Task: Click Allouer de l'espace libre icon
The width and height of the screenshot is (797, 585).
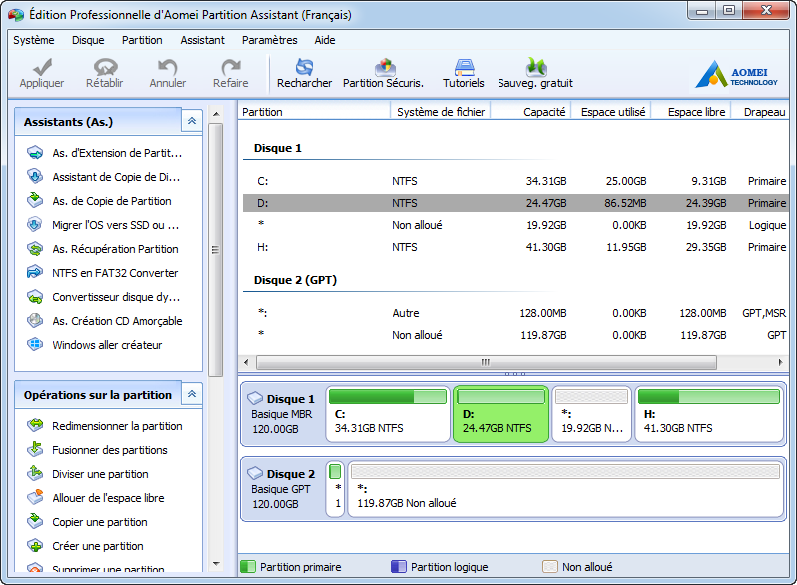Action: [35, 497]
